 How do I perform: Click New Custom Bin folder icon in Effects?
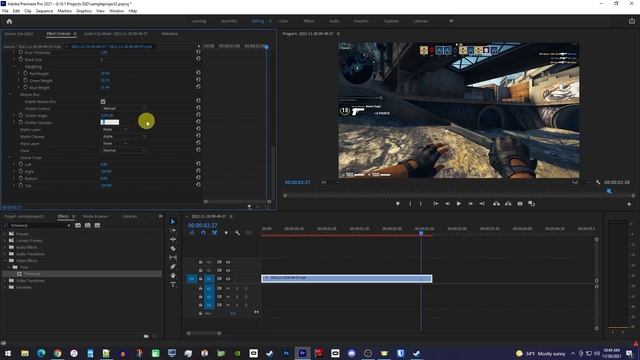[x=146, y=336]
